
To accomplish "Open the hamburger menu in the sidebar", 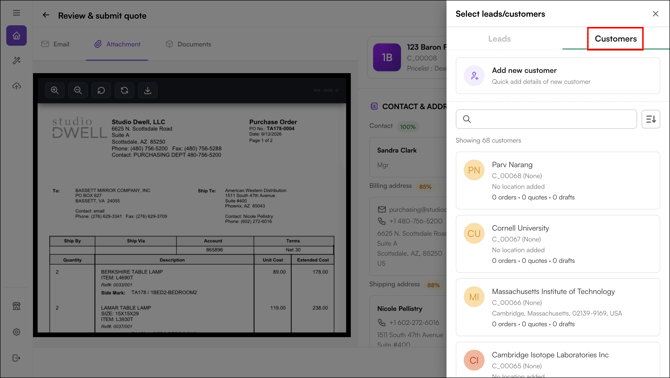I will click(16, 13).
